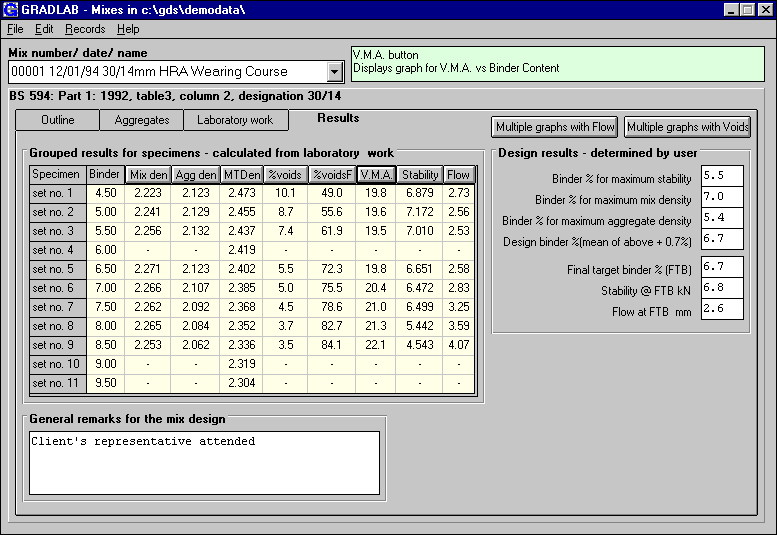Viewport: 777px width, 535px height.
Task: Switch to the Aggregates tab
Action: point(141,121)
